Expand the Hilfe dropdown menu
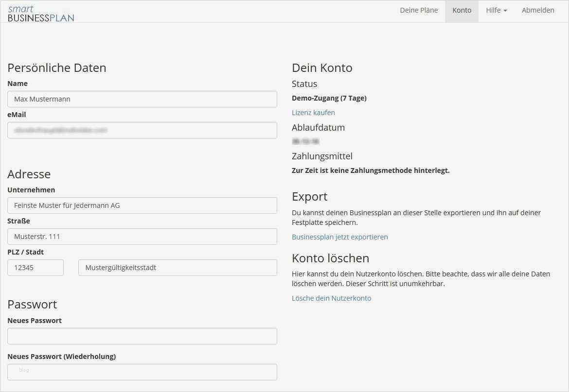 496,10
